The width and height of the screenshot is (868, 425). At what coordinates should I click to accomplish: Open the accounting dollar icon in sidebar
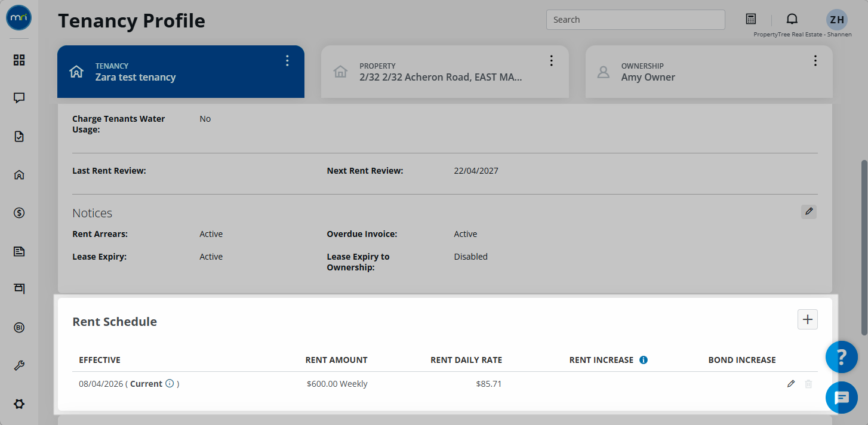[19, 213]
